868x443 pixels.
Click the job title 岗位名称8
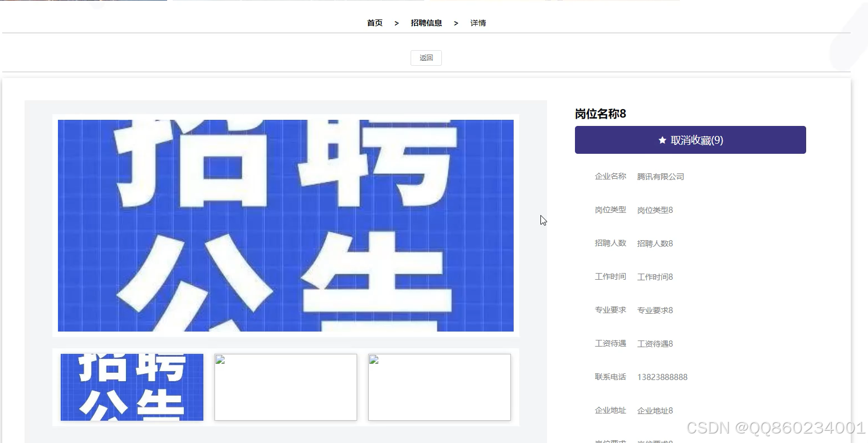600,114
